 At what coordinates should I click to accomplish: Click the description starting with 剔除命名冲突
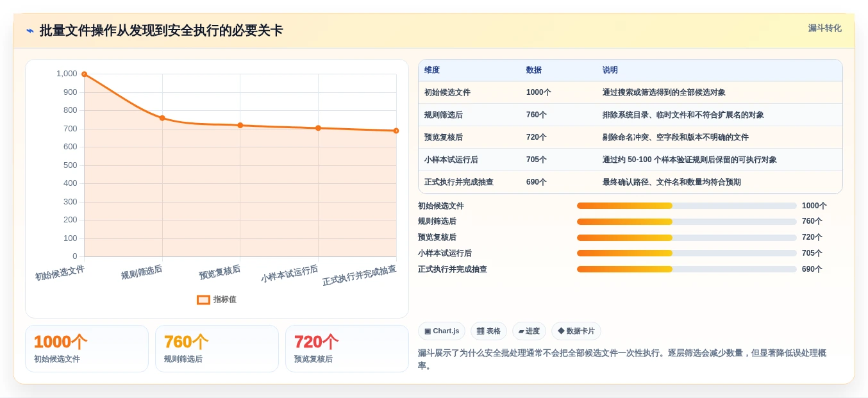click(676, 137)
